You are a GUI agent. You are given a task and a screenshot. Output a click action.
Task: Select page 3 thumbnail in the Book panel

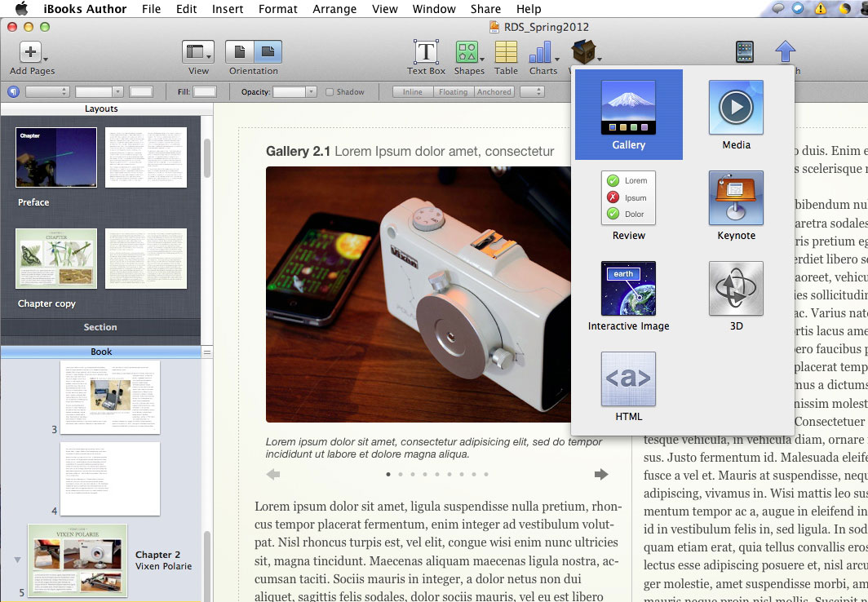(110, 397)
